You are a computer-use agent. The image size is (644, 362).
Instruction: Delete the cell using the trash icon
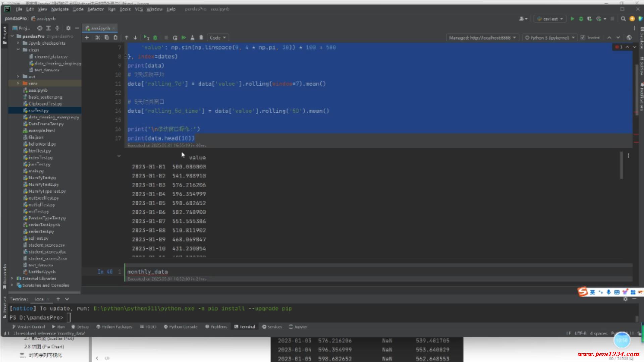[x=201, y=38]
